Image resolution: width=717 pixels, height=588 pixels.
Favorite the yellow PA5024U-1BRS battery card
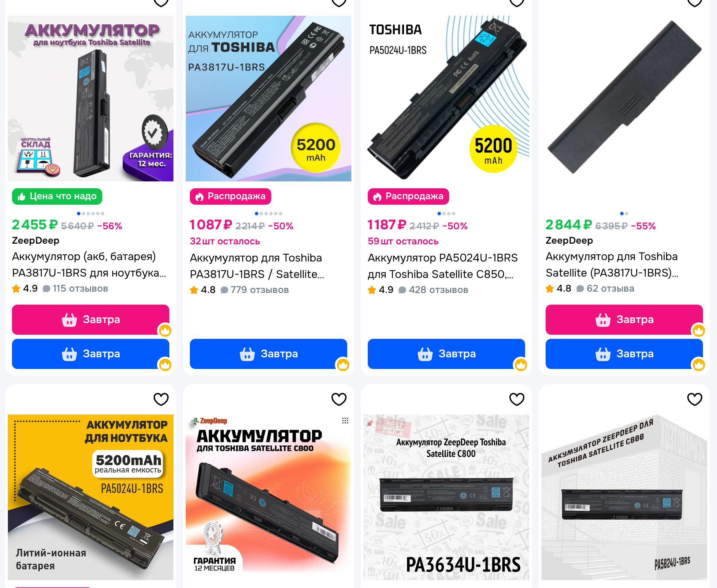point(161,399)
